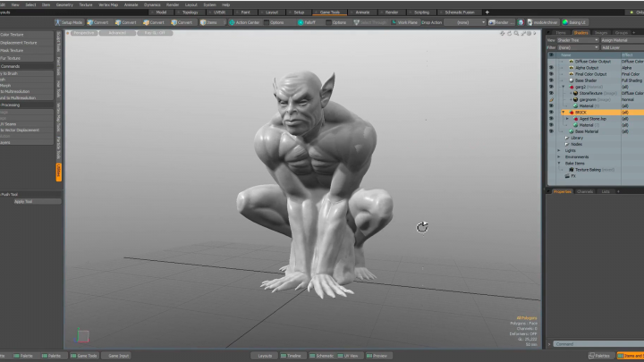This screenshot has height=362, width=644.
Task: Toggle visibility eye for Diffuse Color Output
Action: coord(551,62)
